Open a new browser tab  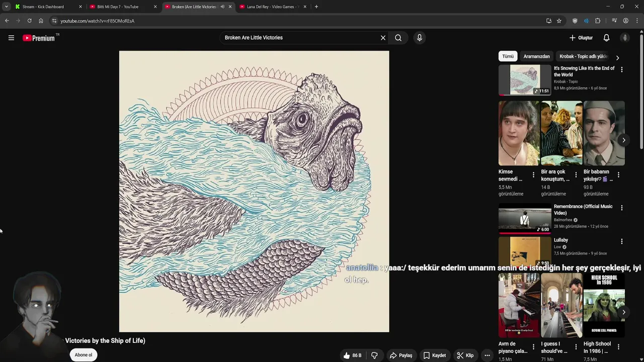[x=316, y=7]
